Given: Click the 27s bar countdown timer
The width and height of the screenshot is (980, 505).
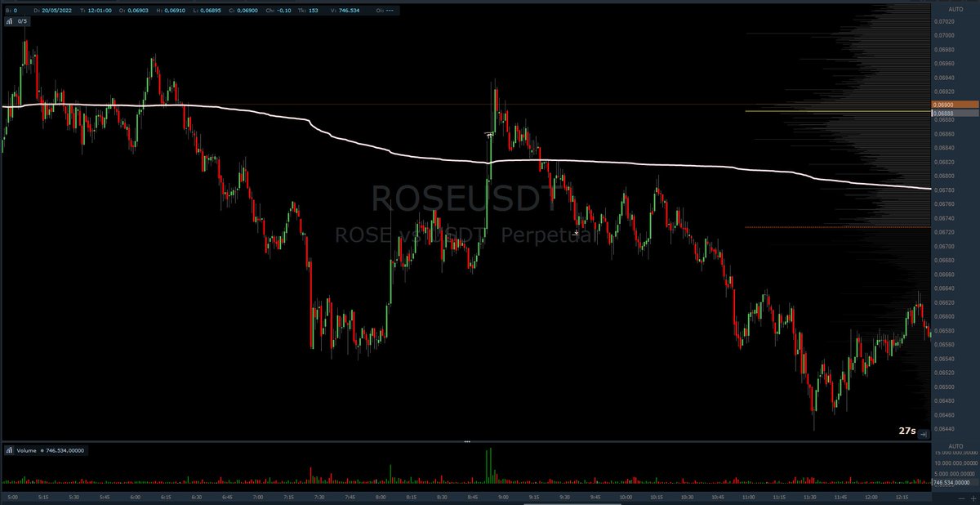Looking at the screenshot, I should click(906, 429).
